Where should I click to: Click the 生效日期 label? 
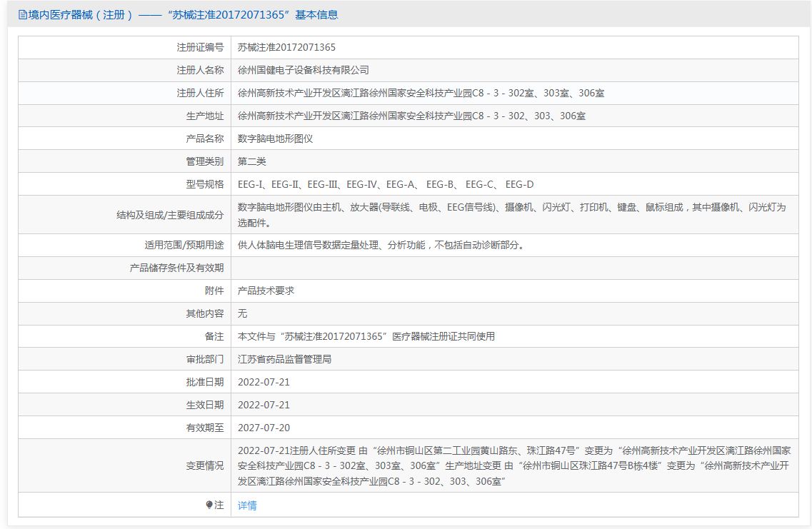(x=205, y=404)
